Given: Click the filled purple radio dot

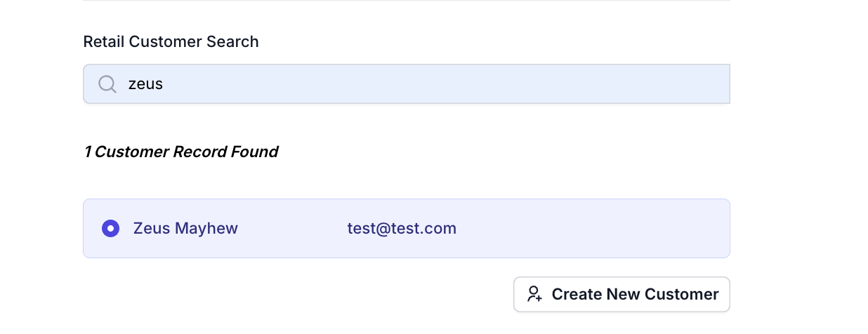Looking at the screenshot, I should click(x=110, y=228).
